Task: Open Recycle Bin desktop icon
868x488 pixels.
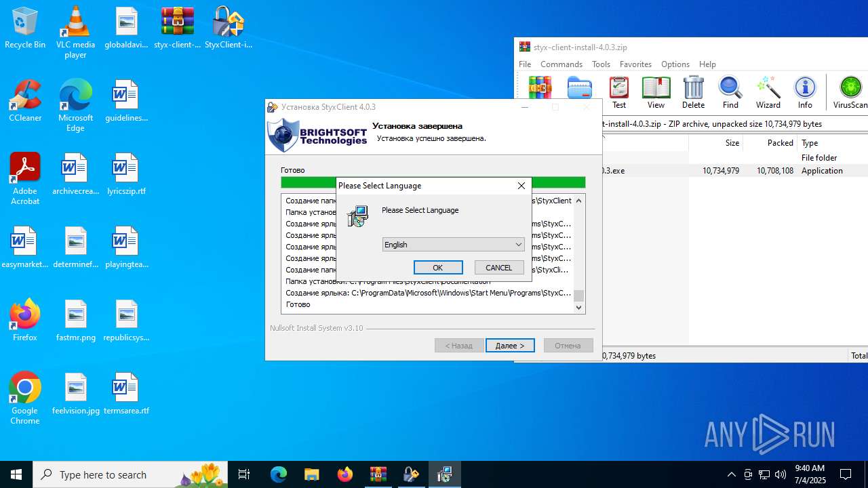Action: [25, 28]
